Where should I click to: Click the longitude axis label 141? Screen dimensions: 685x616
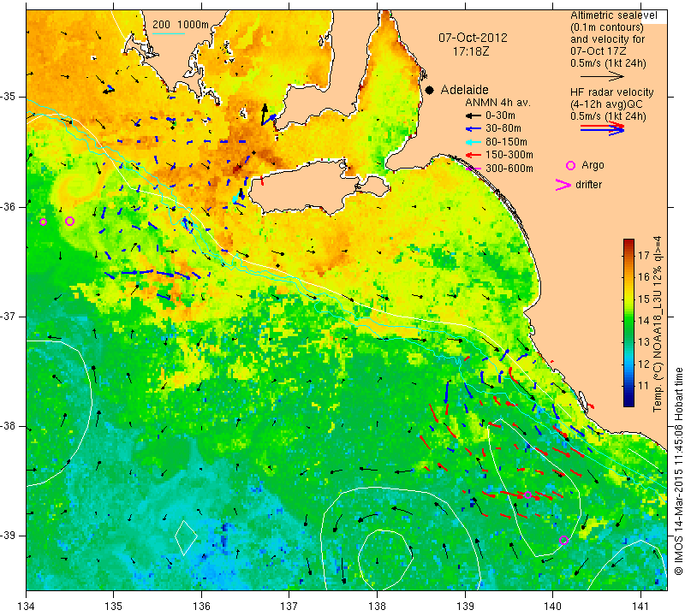(640, 606)
